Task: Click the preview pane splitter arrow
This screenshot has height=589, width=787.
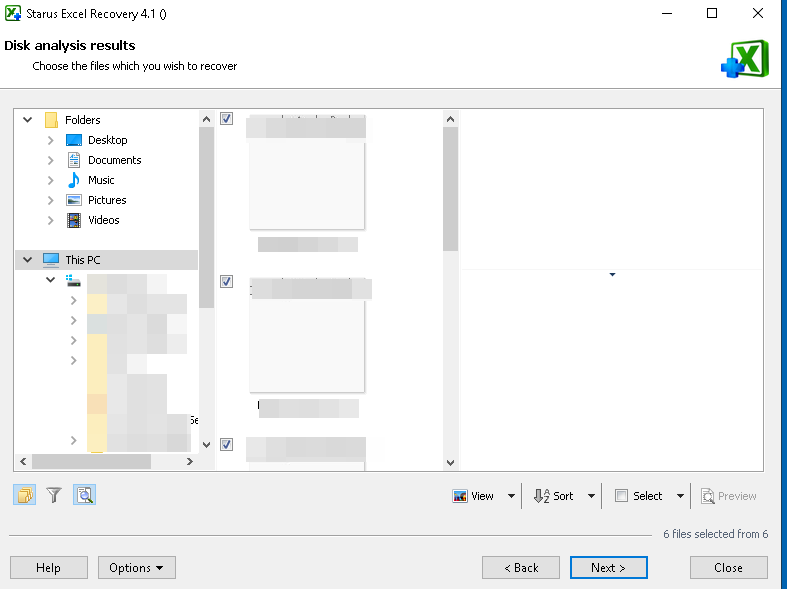Action: click(612, 274)
